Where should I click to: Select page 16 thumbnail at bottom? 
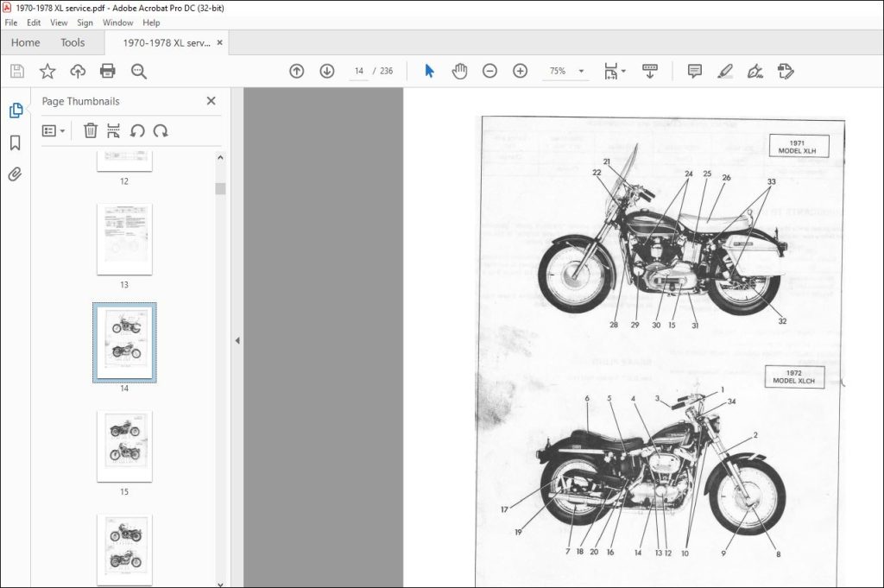(124, 550)
